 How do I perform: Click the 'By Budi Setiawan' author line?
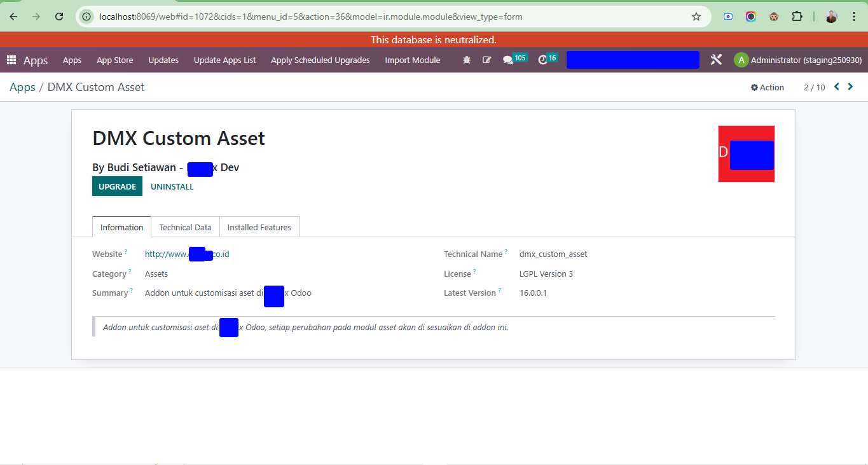(x=166, y=167)
